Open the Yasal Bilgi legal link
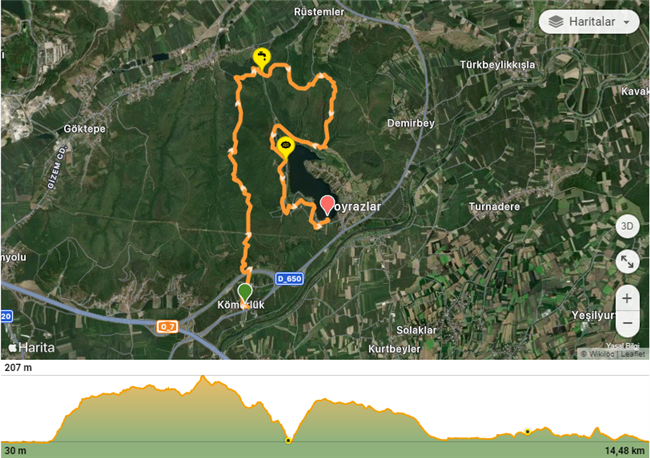650x458 pixels. point(622,346)
